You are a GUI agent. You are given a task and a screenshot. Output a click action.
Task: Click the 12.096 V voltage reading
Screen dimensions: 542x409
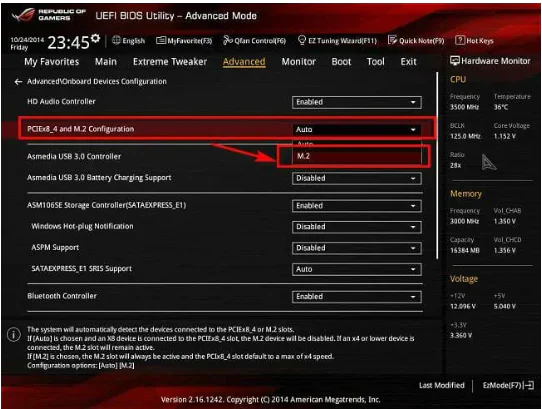point(463,306)
